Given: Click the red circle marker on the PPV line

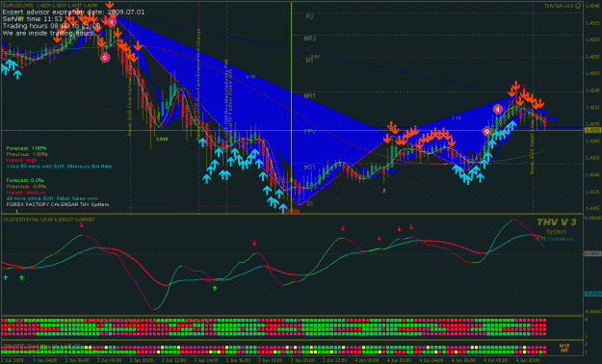Looking at the screenshot, I should 486,131.
